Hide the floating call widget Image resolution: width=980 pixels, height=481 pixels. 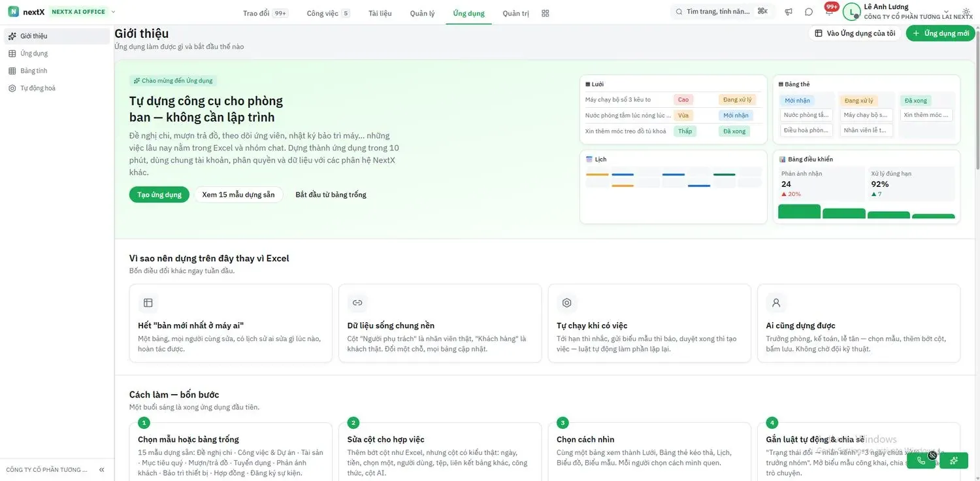click(932, 456)
